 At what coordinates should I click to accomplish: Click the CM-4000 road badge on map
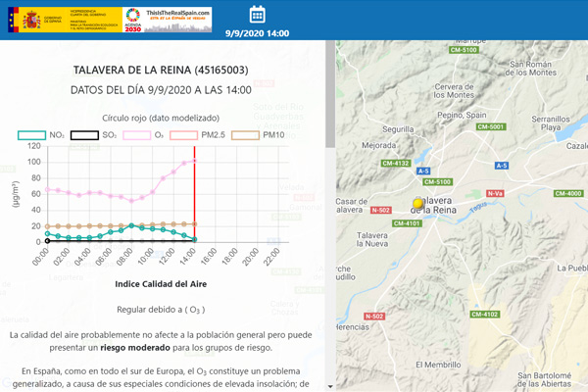(x=568, y=194)
